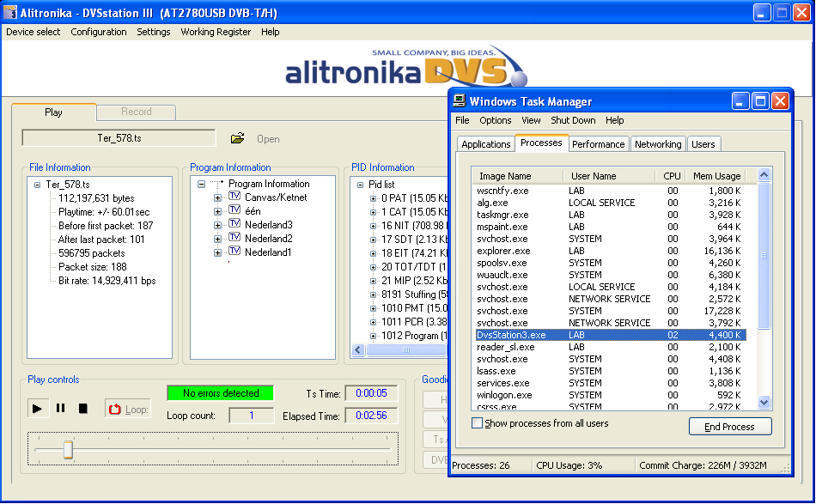Sort processes by Image Name column
The height and width of the screenshot is (504, 816).
pos(517,176)
